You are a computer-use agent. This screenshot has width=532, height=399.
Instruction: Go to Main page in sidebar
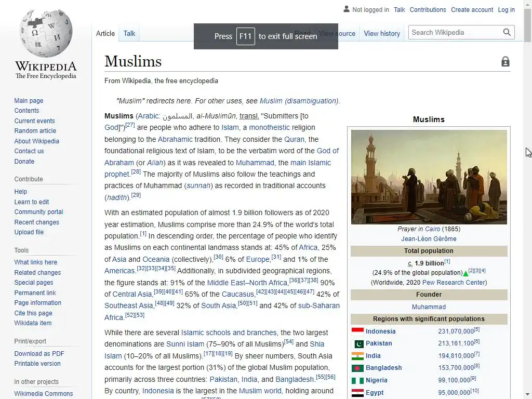pyautogui.click(x=29, y=100)
